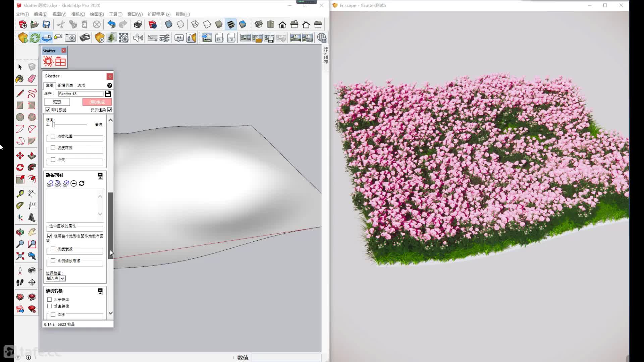The width and height of the screenshot is (644, 362).
Task: Click Skatter panel scroll-down arrow
Action: (x=110, y=313)
